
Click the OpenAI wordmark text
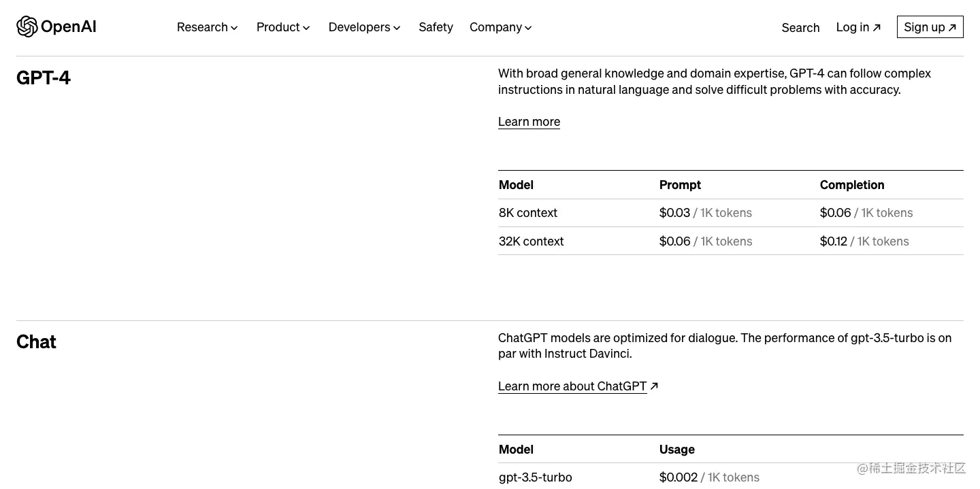click(68, 27)
